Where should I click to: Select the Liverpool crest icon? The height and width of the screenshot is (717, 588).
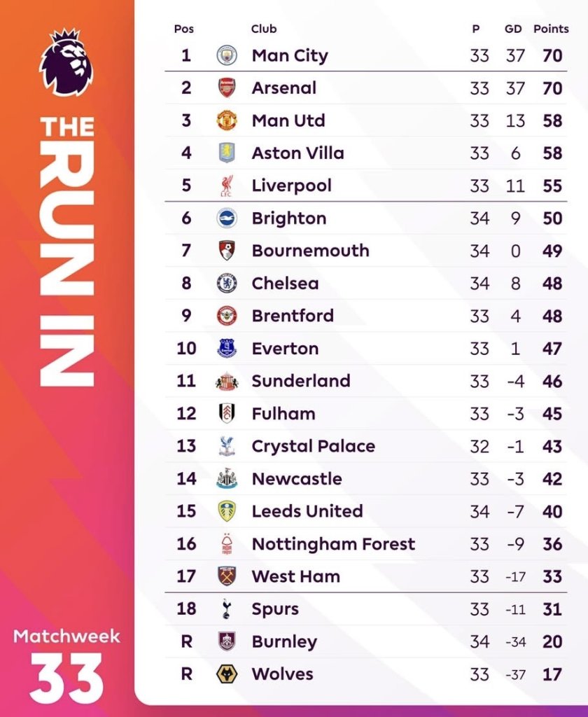226,186
